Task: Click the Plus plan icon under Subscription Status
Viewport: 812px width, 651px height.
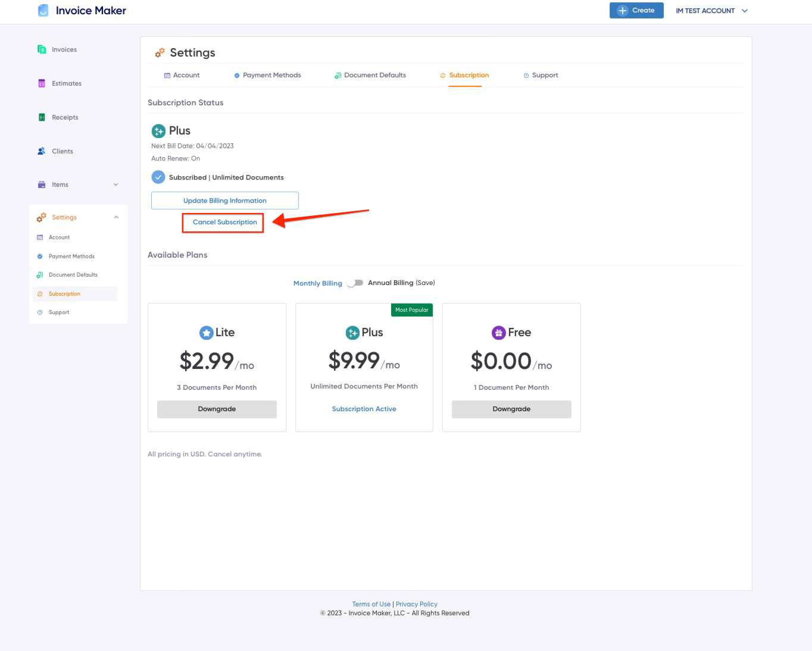Action: click(x=158, y=131)
